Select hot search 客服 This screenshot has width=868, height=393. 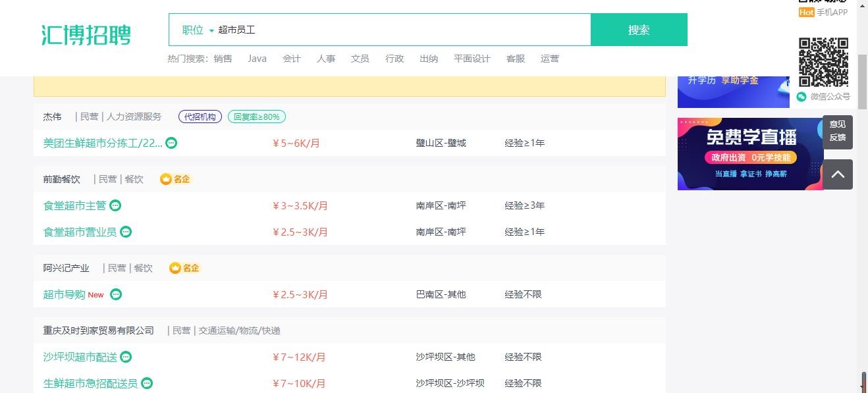[516, 59]
